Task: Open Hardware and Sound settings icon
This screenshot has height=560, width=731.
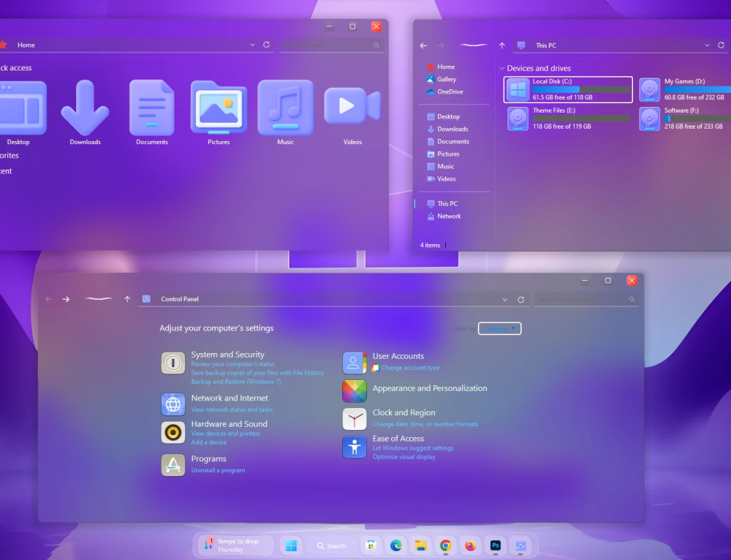Action: (173, 432)
